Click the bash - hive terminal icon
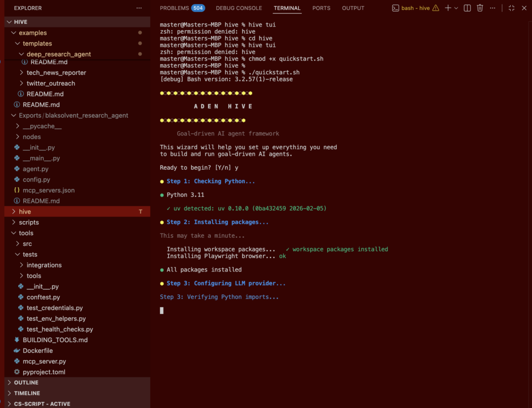Image resolution: width=532 pixels, height=408 pixels. 395,8
